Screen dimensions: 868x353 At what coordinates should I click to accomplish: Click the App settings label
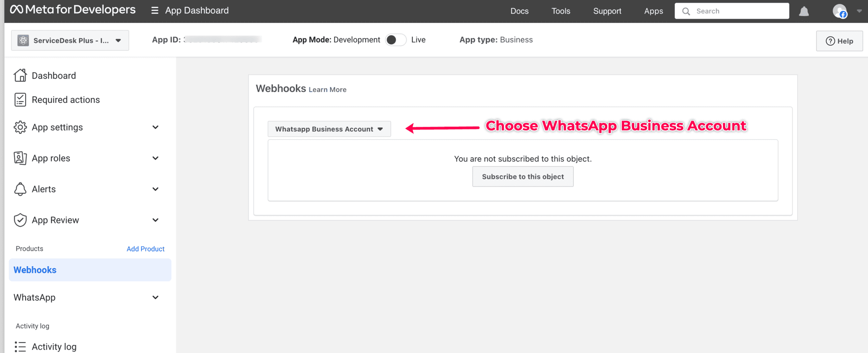point(57,127)
